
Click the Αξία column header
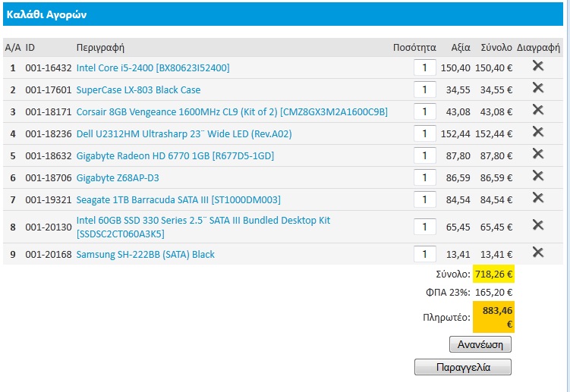[x=461, y=48]
